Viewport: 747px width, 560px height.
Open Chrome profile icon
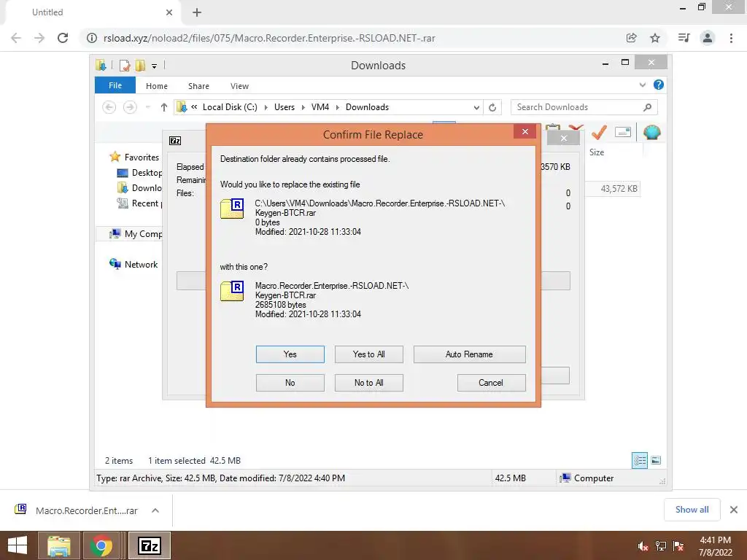(x=708, y=38)
